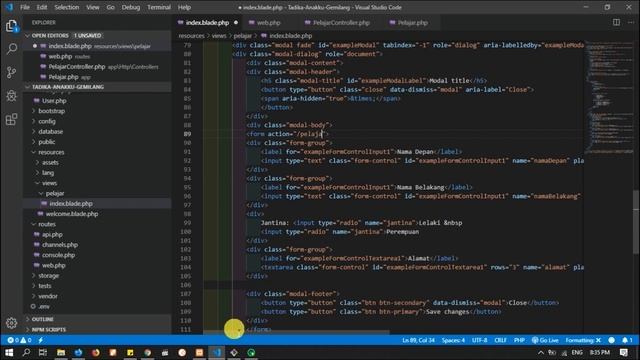The width and height of the screenshot is (640, 360).
Task: Click errors and warnings count in status bar
Action: click(x=19, y=340)
